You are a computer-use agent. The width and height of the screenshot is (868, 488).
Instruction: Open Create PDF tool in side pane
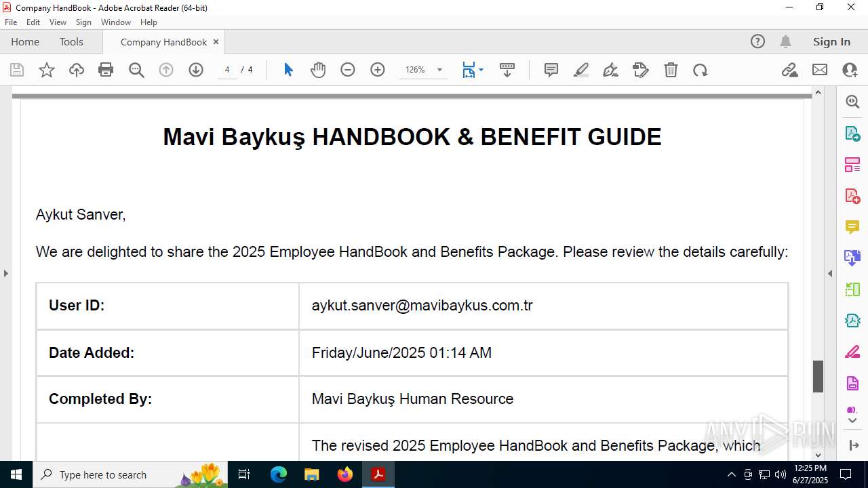tap(852, 196)
